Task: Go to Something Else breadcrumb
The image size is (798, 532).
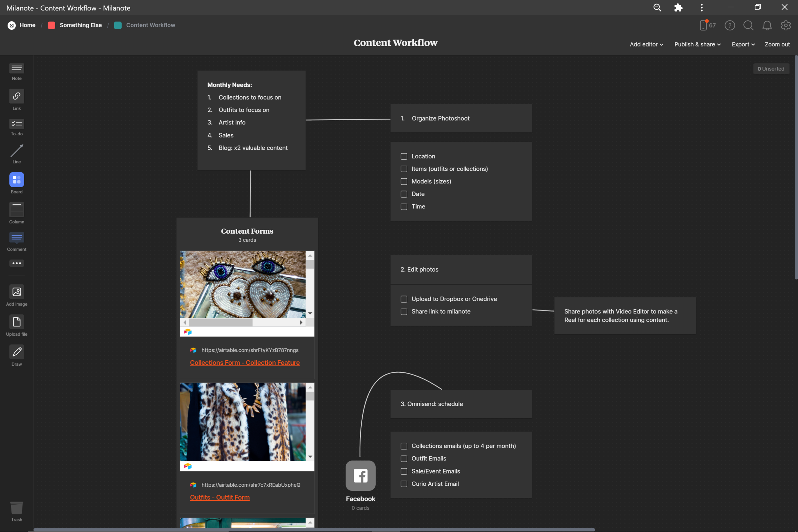Action: (81, 25)
